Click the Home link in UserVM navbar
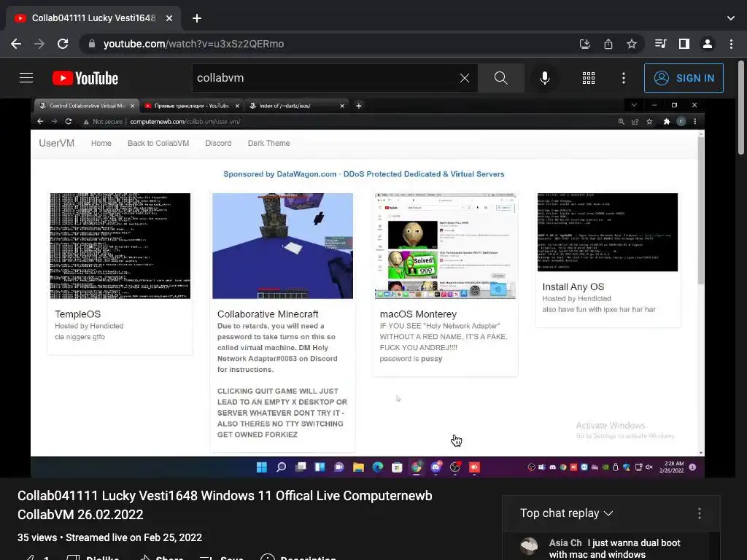This screenshot has height=560, width=747. 101,144
